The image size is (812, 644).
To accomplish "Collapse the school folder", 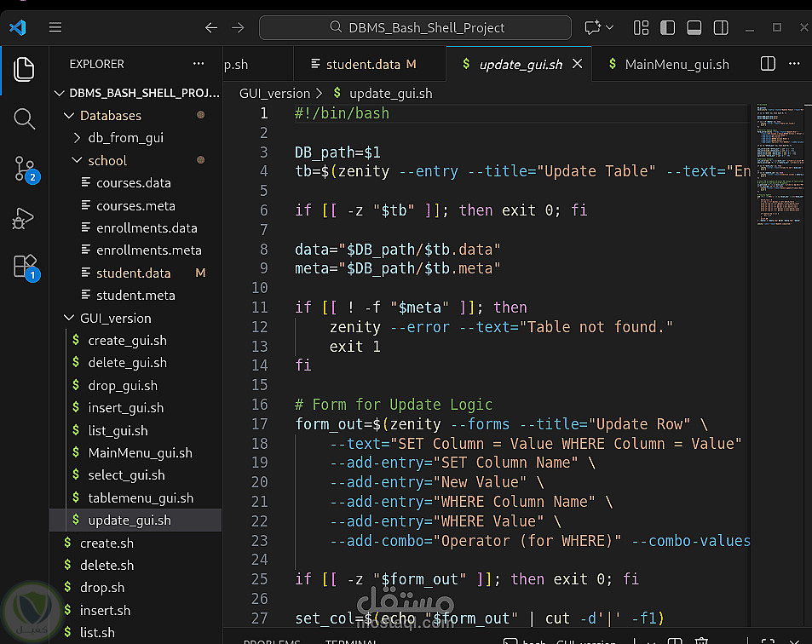I will 107,160.
